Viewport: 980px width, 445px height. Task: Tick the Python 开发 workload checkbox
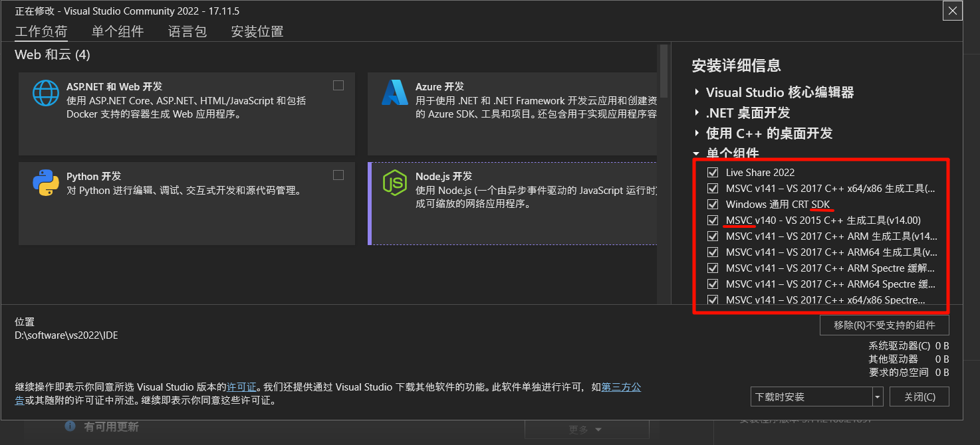click(x=338, y=175)
